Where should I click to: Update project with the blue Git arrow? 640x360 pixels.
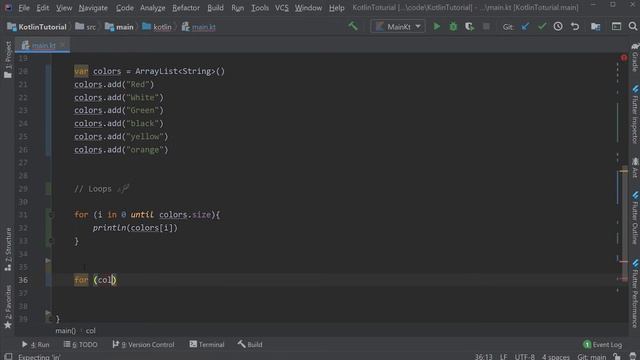525,27
